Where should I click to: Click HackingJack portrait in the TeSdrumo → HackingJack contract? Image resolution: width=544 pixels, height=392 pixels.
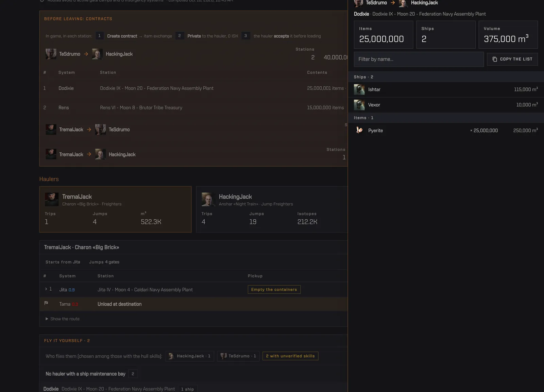click(x=97, y=54)
